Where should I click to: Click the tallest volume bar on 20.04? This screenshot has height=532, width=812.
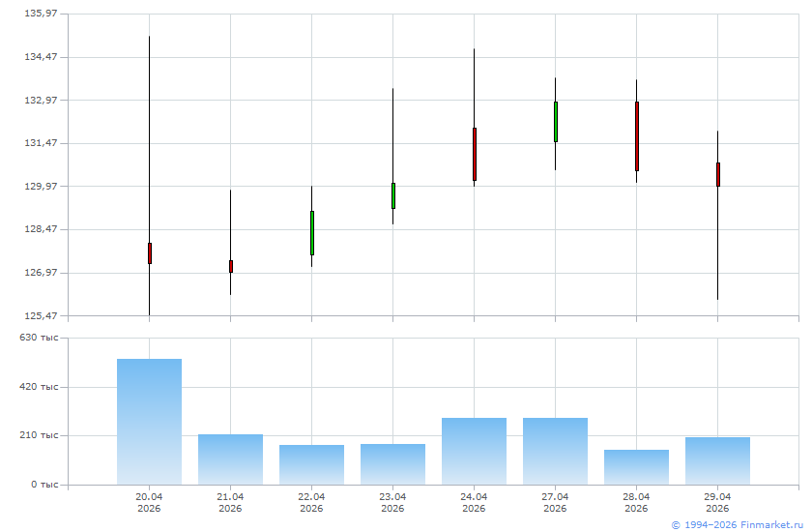[x=149, y=422]
